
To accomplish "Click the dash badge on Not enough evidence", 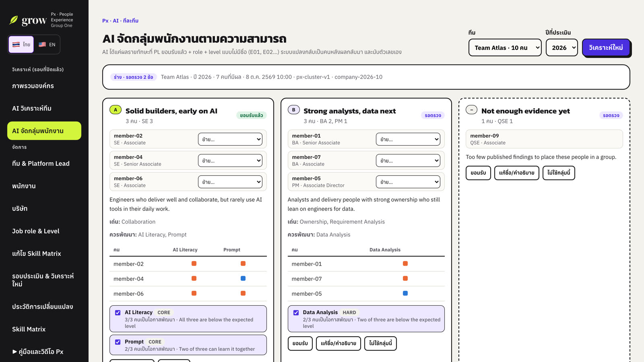I will pyautogui.click(x=471, y=109).
